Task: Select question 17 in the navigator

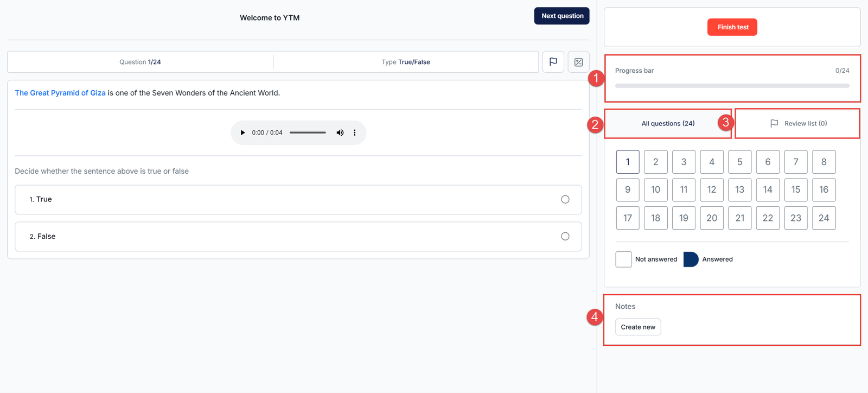Action: pyautogui.click(x=628, y=218)
